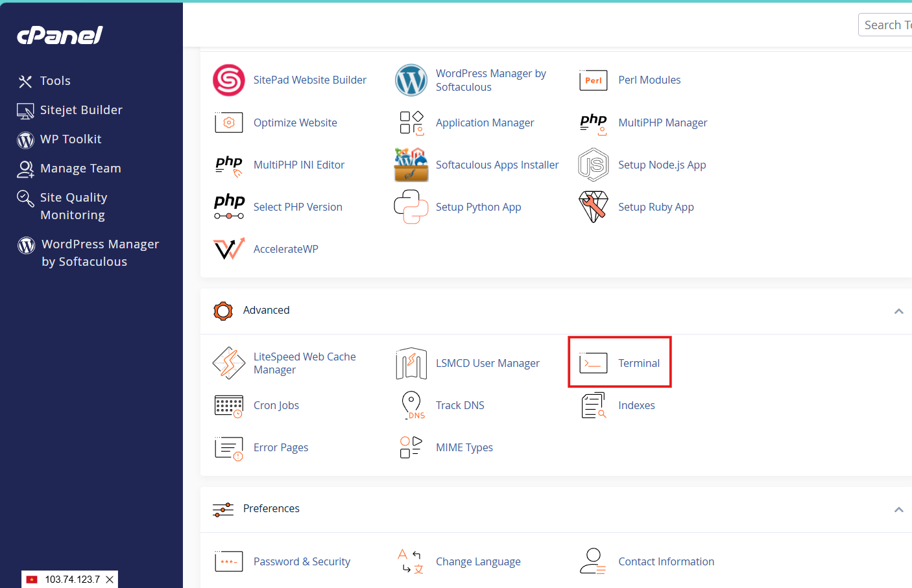This screenshot has width=912, height=588.
Task: Click the Indexes link
Action: tap(636, 405)
